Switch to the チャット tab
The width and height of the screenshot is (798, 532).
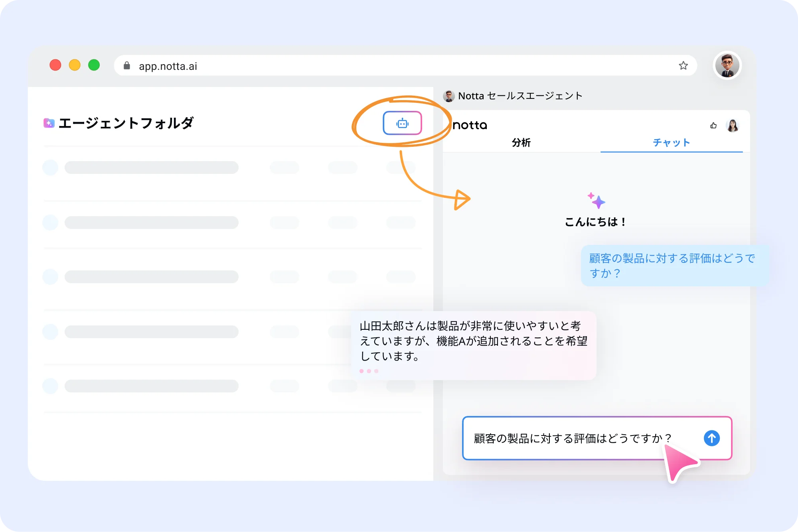click(x=671, y=142)
